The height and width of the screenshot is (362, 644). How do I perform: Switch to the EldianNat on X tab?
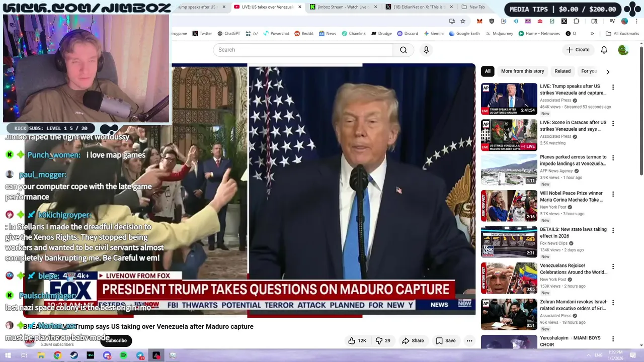click(x=419, y=7)
